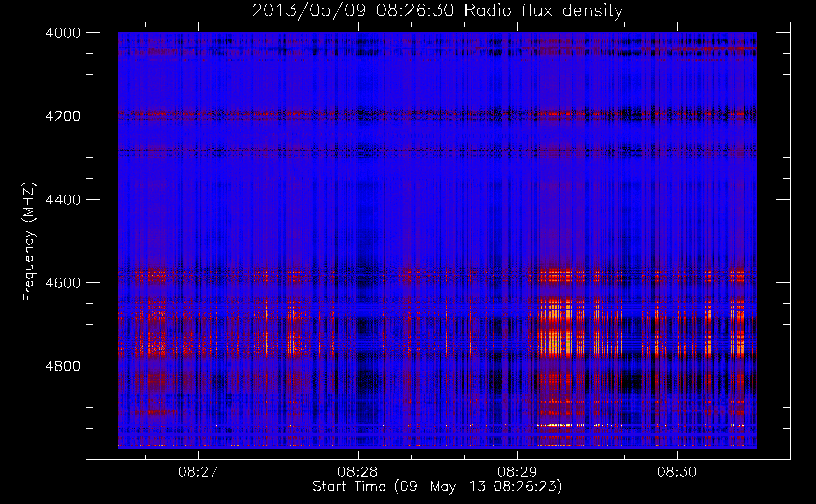816x504 pixels.
Task: Click the 4800 frequency axis label
Action: (x=63, y=366)
